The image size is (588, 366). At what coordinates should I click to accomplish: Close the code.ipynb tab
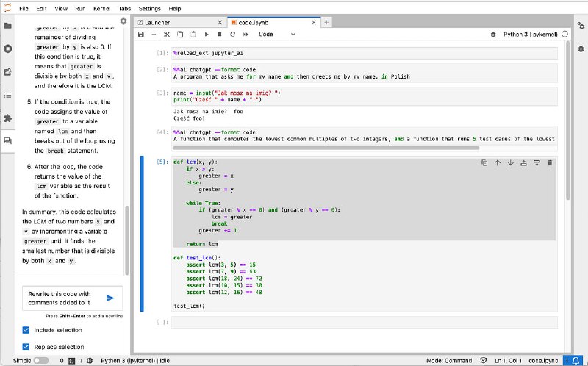click(x=314, y=23)
